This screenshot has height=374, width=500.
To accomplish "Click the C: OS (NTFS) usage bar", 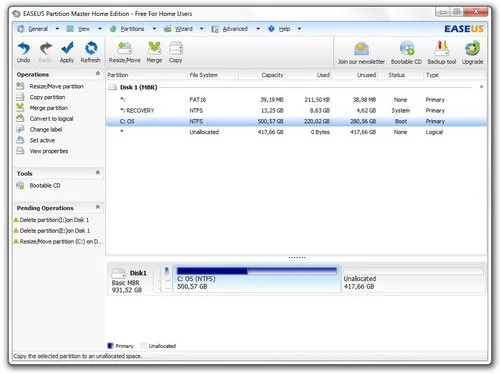I will [x=257, y=271].
